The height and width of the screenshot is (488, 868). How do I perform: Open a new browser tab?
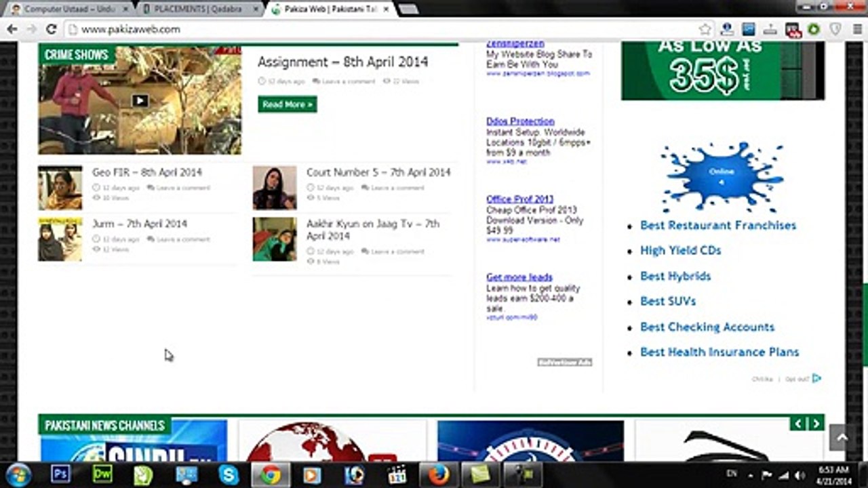coord(408,9)
